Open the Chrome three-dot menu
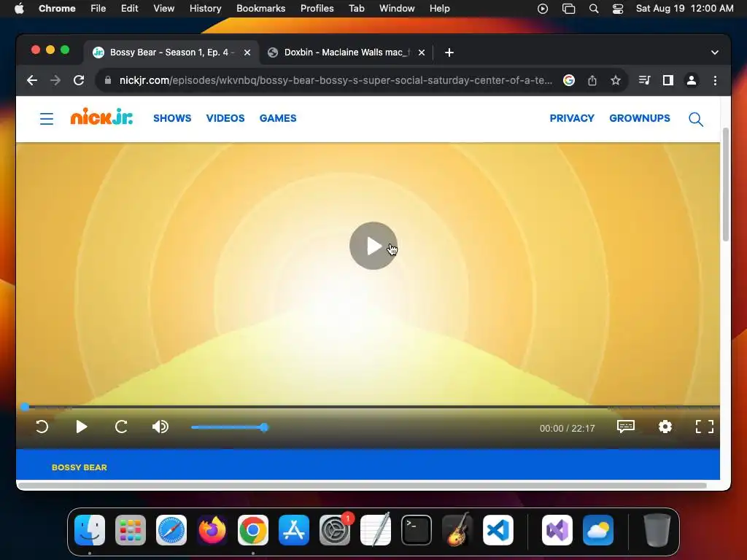 click(715, 80)
